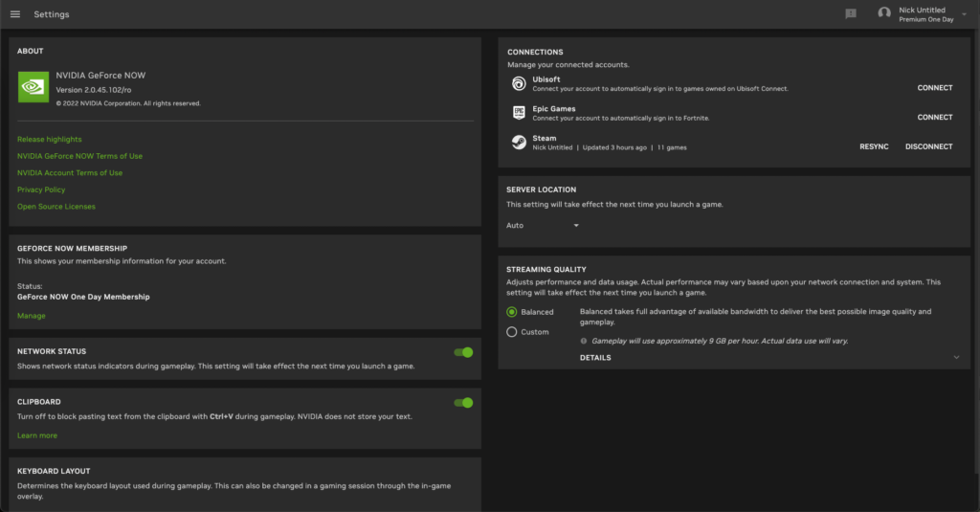Image resolution: width=980 pixels, height=512 pixels.
Task: Select the Balanced streaming quality option
Action: (512, 312)
